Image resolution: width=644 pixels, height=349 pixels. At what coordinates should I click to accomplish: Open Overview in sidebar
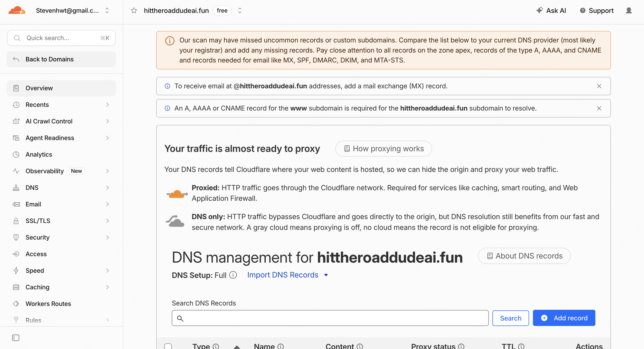pos(61,88)
